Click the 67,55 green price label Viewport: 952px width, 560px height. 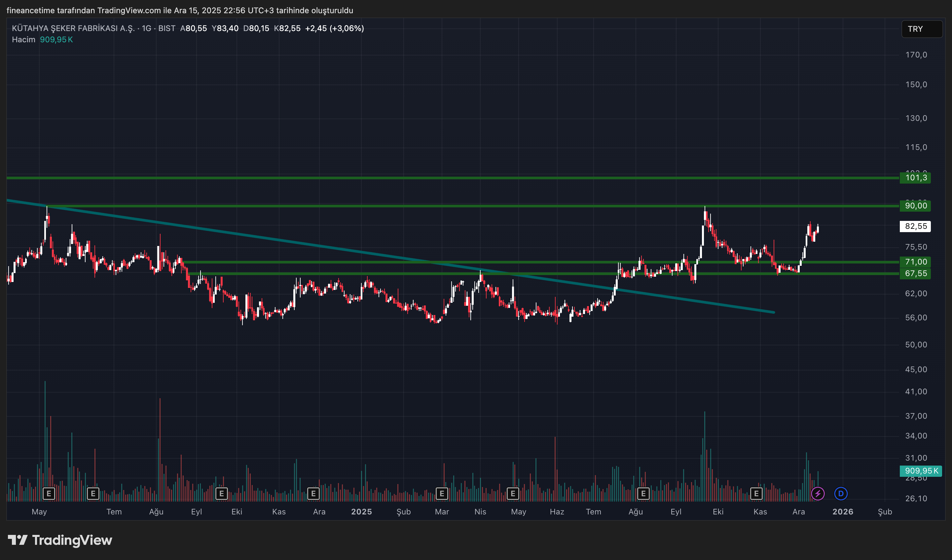pyautogui.click(x=915, y=273)
